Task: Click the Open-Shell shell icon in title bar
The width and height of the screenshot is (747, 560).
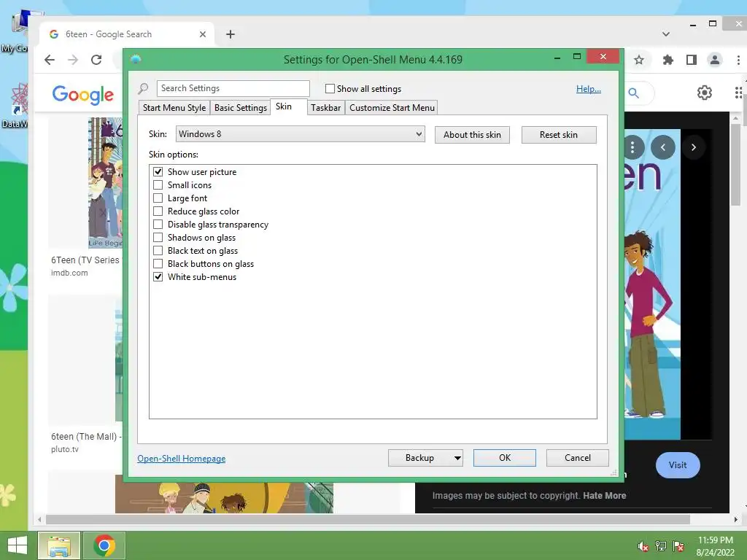Action: point(136,59)
